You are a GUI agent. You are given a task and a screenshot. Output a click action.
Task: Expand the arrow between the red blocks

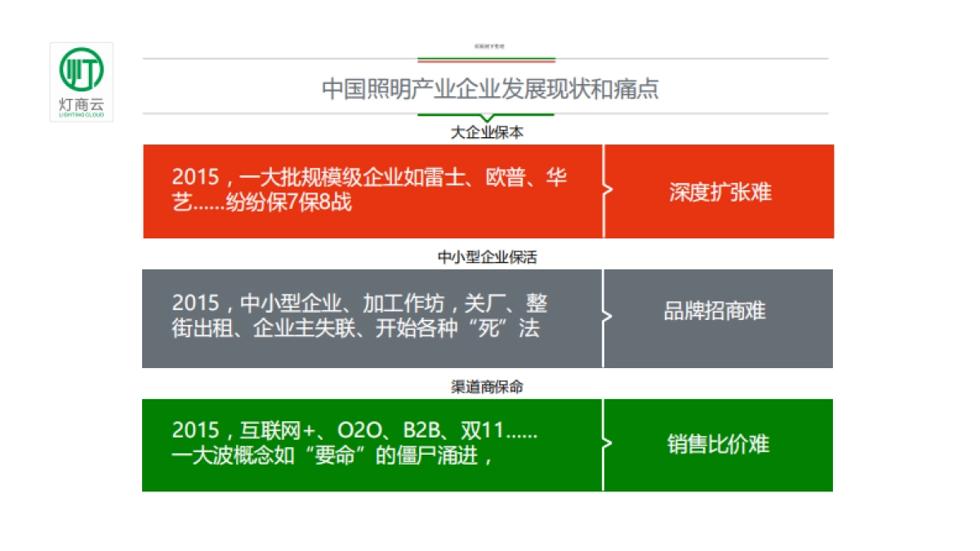tap(607, 190)
